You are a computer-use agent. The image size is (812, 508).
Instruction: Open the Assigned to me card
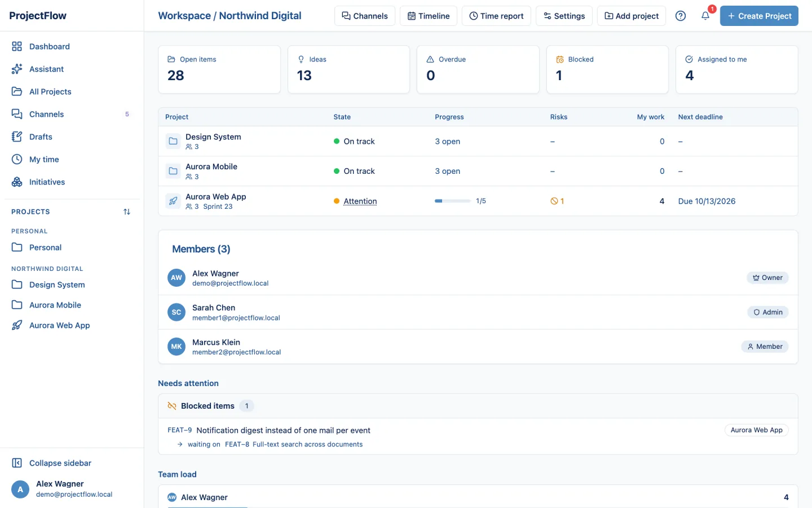click(737, 69)
